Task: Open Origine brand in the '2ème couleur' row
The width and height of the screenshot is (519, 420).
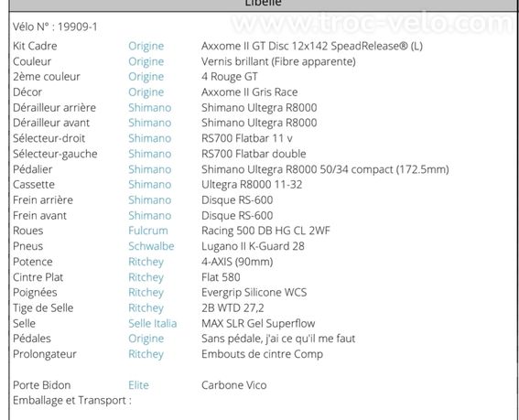Action: pyautogui.click(x=146, y=77)
